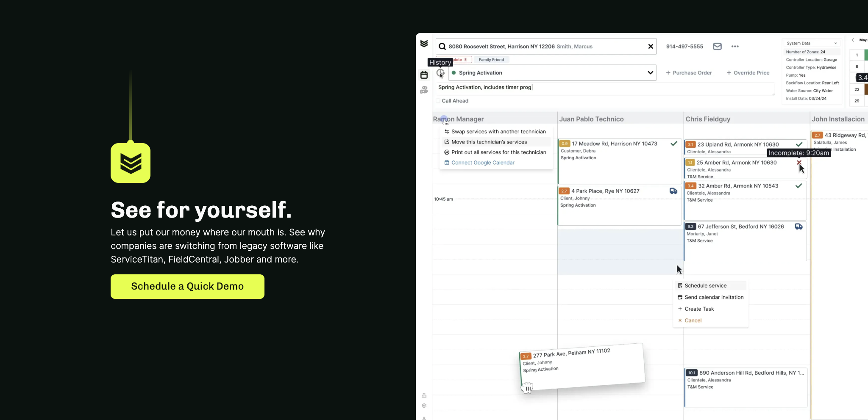This screenshot has height=420, width=868.
Task: Open the 4 Park Place, Rye service card
Action: click(619, 206)
